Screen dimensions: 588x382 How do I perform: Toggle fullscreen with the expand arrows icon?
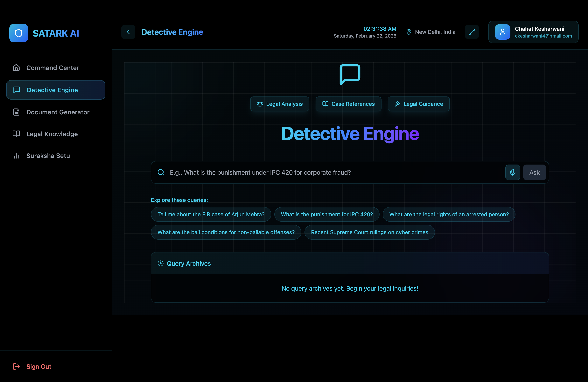[472, 32]
